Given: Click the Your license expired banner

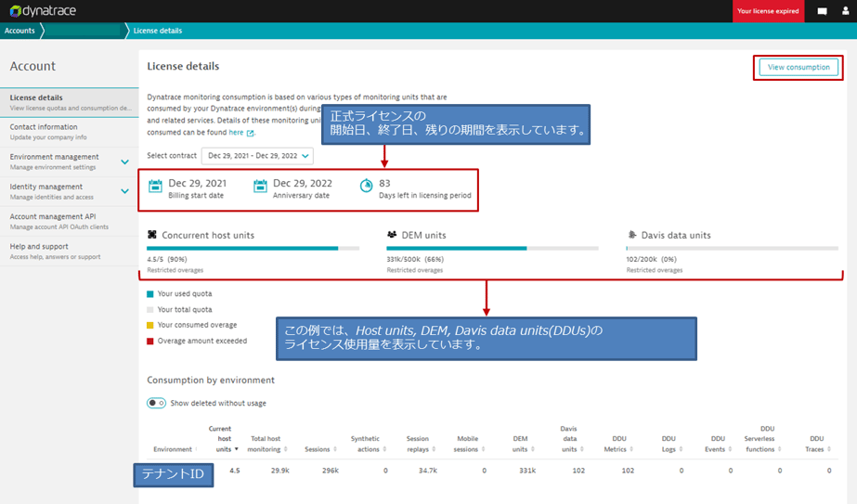Looking at the screenshot, I should tap(768, 11).
